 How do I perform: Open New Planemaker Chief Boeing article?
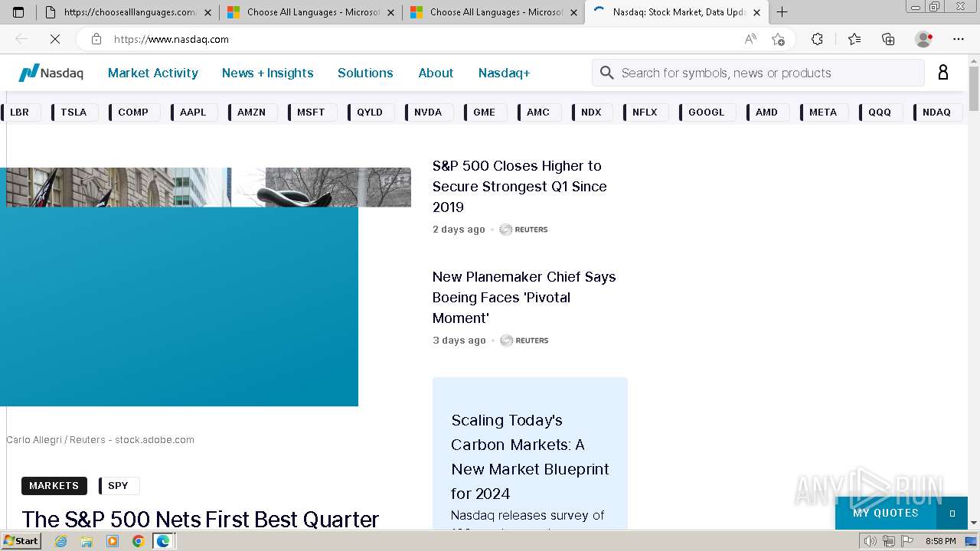coord(524,297)
